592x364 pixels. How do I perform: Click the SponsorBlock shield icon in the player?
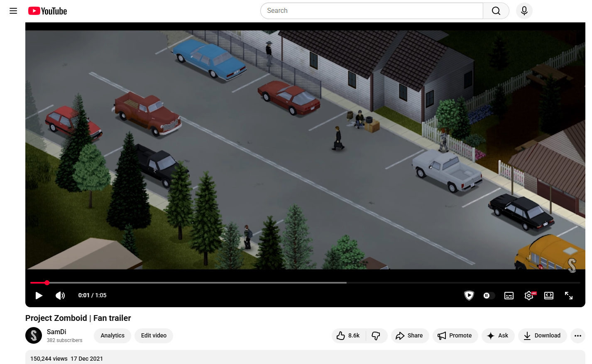[x=469, y=295]
